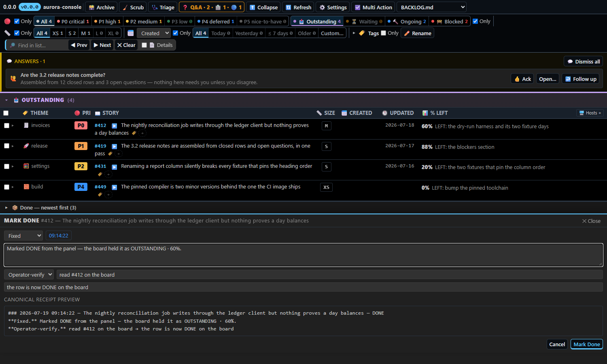607x364 pixels.
Task: Expand the Done newest first section
Action: click(6, 208)
